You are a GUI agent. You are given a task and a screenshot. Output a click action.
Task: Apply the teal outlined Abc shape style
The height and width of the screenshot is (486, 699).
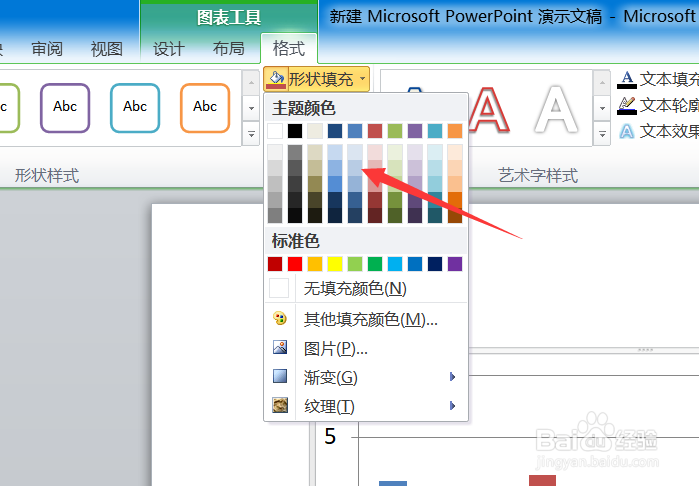coord(135,108)
